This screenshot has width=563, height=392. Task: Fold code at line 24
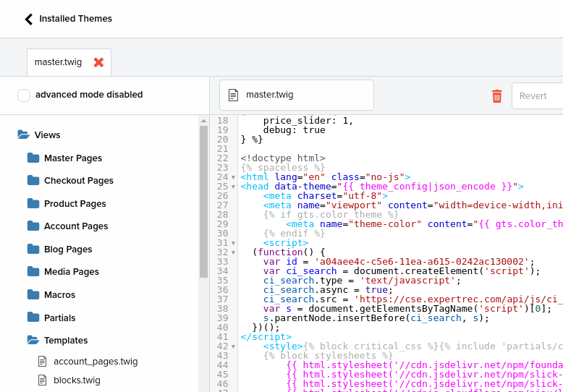point(234,177)
